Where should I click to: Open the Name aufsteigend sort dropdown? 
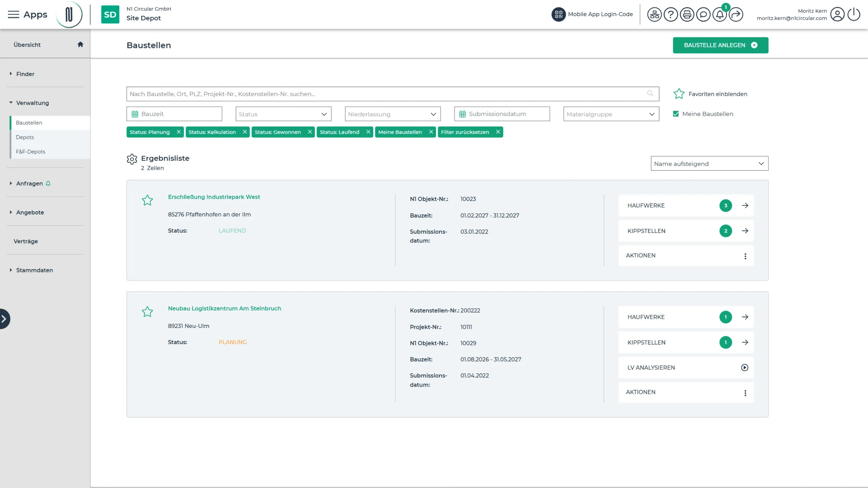coord(709,164)
